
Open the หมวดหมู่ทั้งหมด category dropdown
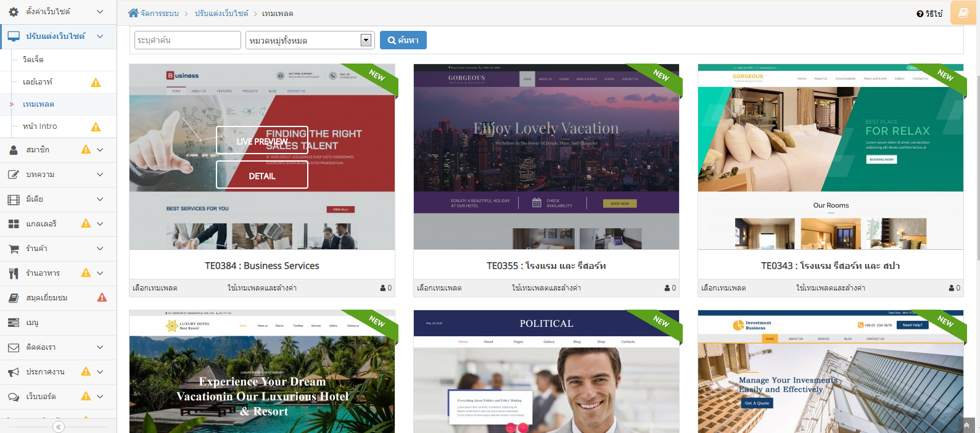tap(310, 40)
